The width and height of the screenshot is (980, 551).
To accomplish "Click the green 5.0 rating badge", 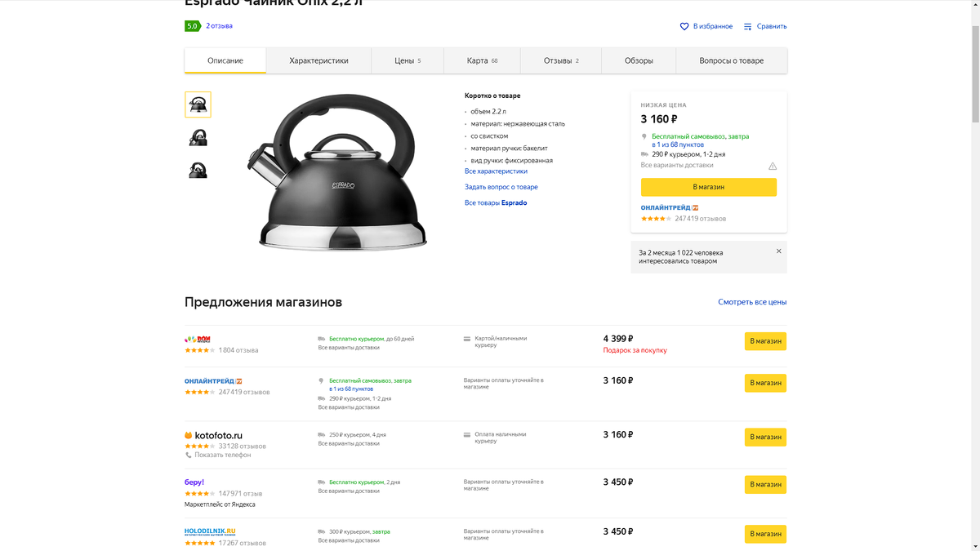I will [192, 26].
